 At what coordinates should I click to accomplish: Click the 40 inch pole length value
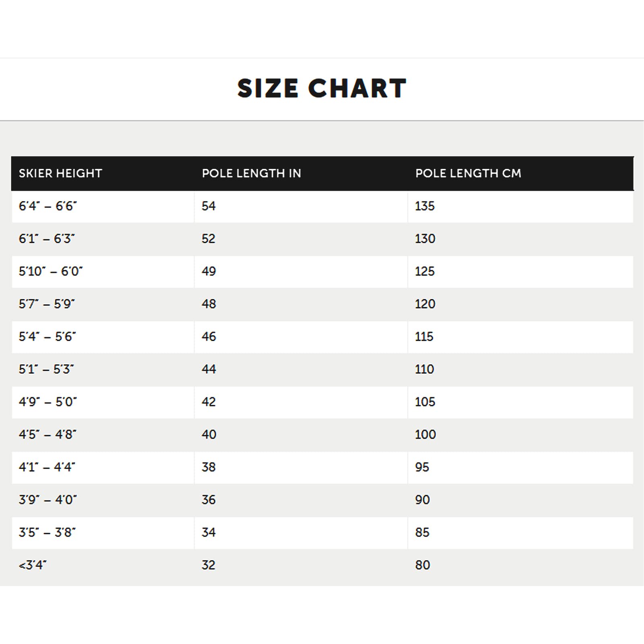click(208, 434)
